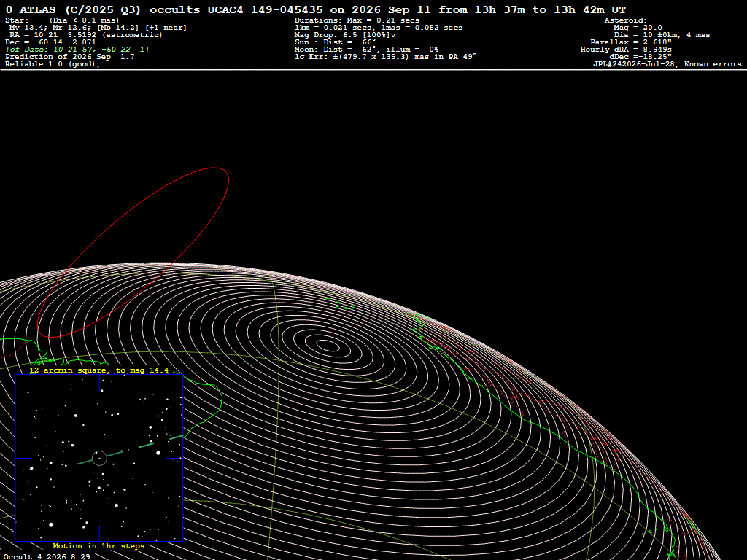Screen dimensions: 747x560
Task: Click the '1σ Err' uncertainty line
Action: click(385, 57)
